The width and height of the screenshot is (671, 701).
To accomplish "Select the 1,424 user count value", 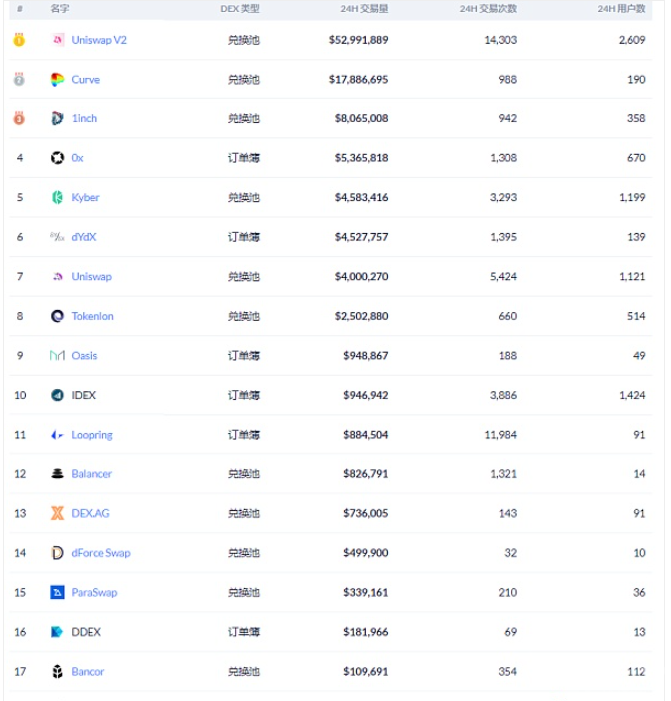I will [632, 395].
